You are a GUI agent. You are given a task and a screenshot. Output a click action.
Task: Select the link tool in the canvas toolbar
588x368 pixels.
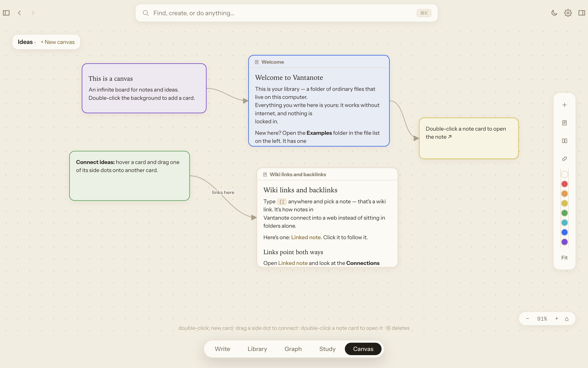click(564, 159)
